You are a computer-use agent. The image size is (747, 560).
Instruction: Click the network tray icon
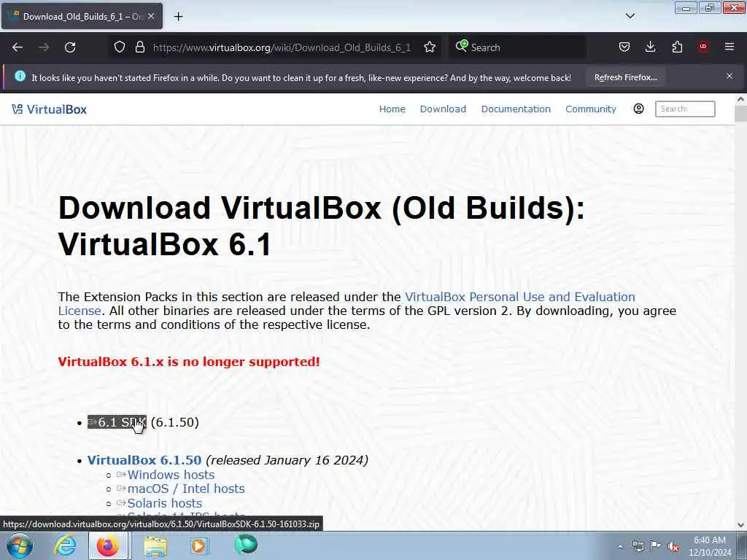(638, 546)
